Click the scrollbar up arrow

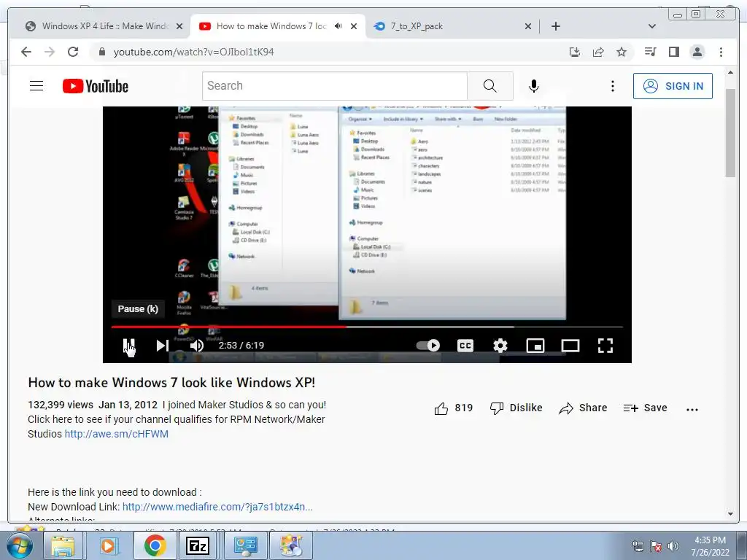tap(731, 72)
